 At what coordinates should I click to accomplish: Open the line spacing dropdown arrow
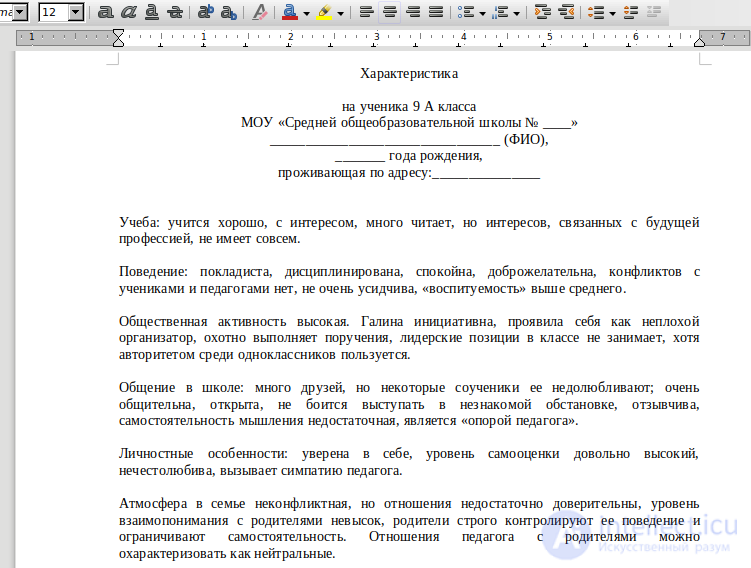tap(613, 13)
